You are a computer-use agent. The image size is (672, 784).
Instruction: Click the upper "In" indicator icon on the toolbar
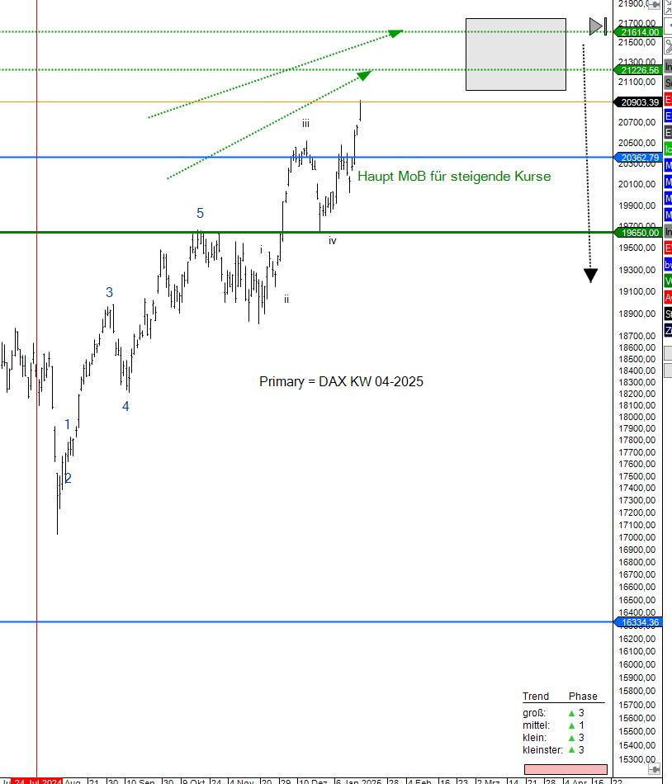coord(665,66)
